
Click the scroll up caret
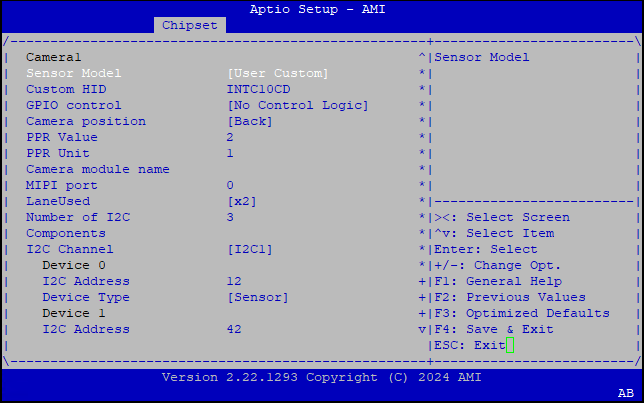[x=422, y=57]
